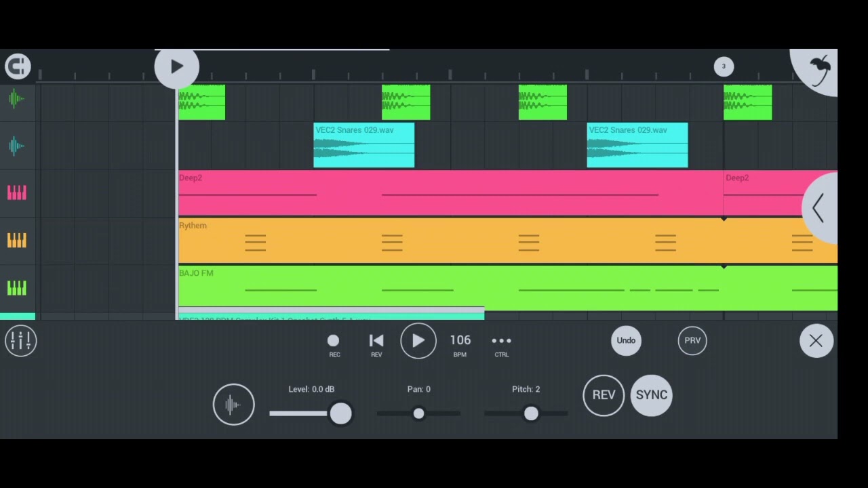Adjust the Pitch slider knob
868x488 pixels.
(x=531, y=413)
